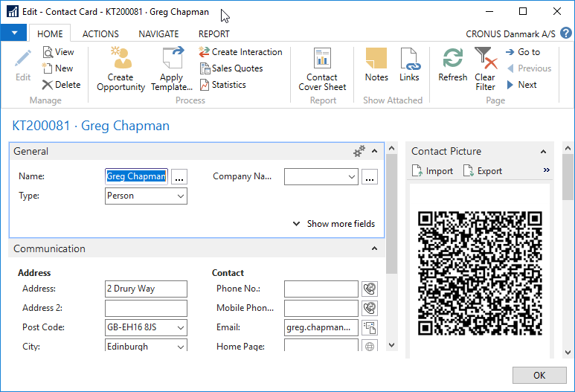Click the main pane scroll up arrow

[392, 149]
